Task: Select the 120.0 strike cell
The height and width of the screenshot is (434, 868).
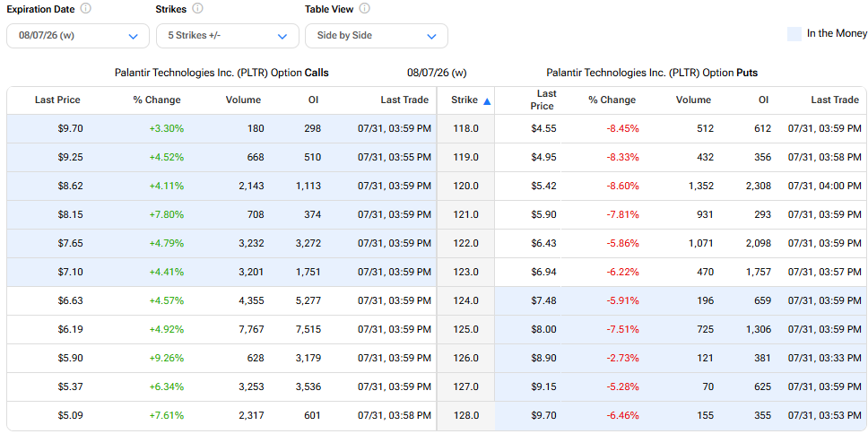Action: [465, 186]
